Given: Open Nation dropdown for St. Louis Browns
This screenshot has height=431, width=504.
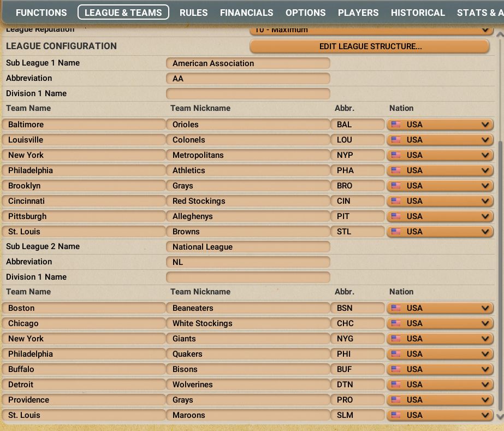Looking at the screenshot, I should click(x=440, y=232).
